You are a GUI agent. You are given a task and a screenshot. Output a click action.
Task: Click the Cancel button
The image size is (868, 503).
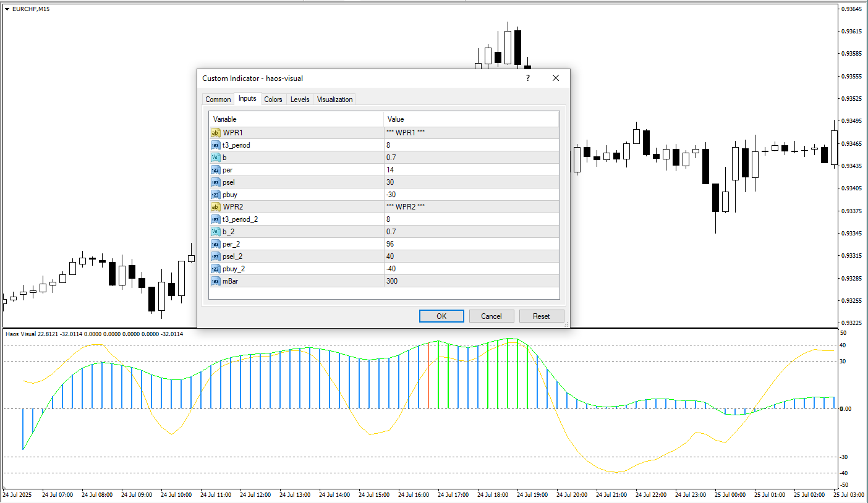click(x=491, y=316)
